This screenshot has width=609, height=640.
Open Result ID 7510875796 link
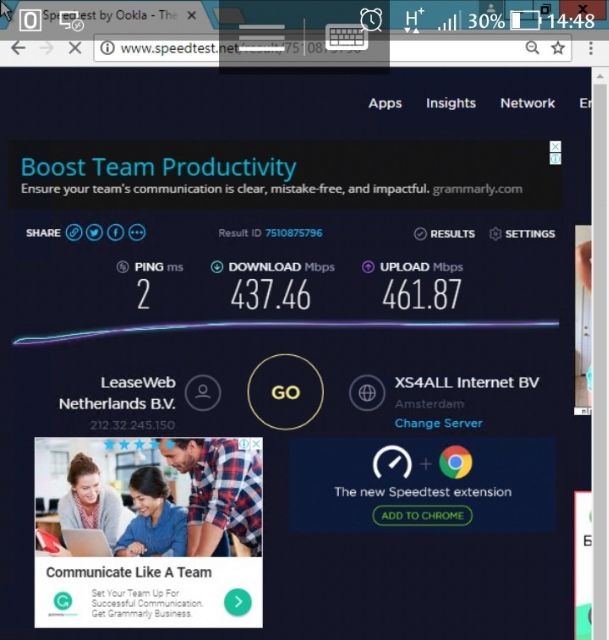click(294, 233)
